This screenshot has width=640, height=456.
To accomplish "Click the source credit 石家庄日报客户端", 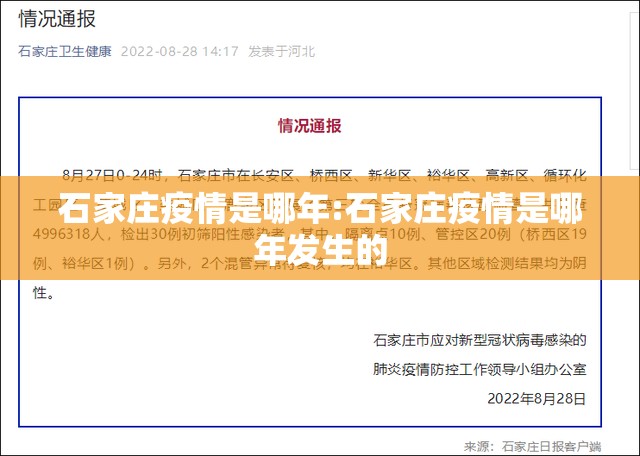I will (552, 445).
